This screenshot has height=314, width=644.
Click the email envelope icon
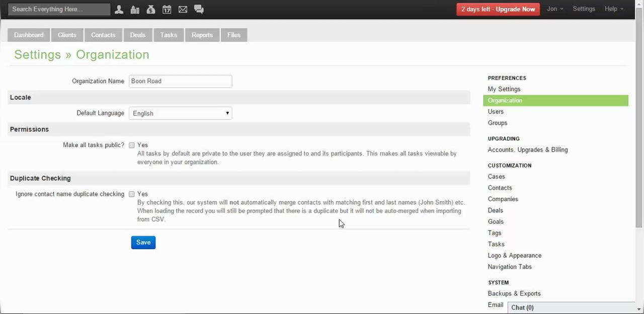click(x=183, y=10)
